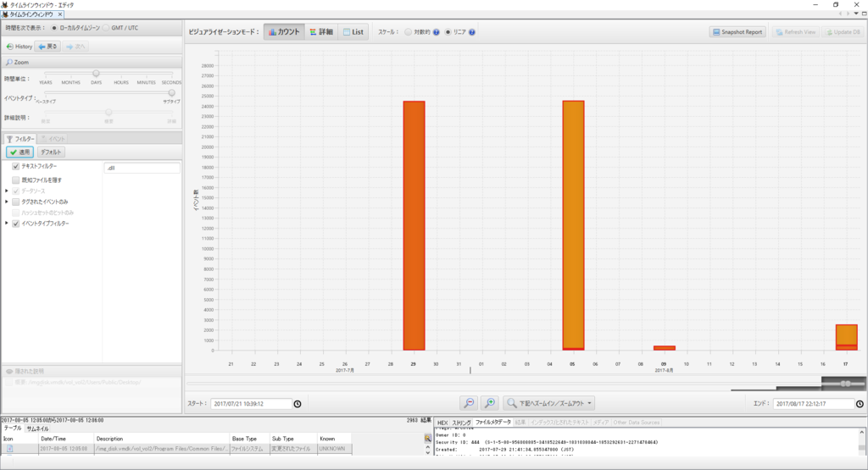Select ローカルタイムゾーン radio button

[x=54, y=28]
